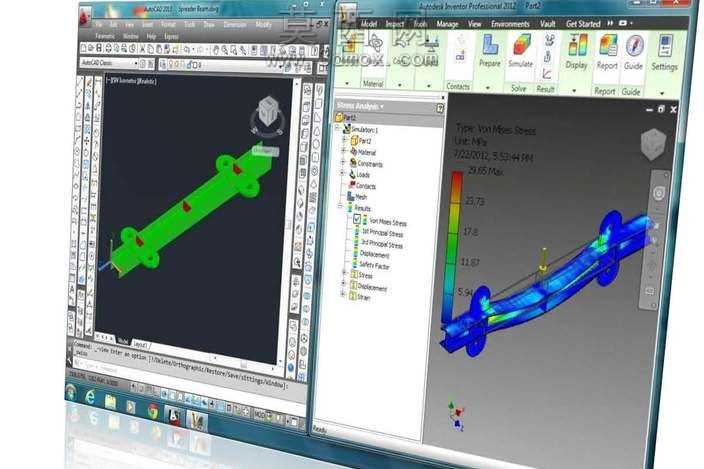Expand the Loads node in the browser
Image resolution: width=704 pixels, height=469 pixels.
[343, 173]
